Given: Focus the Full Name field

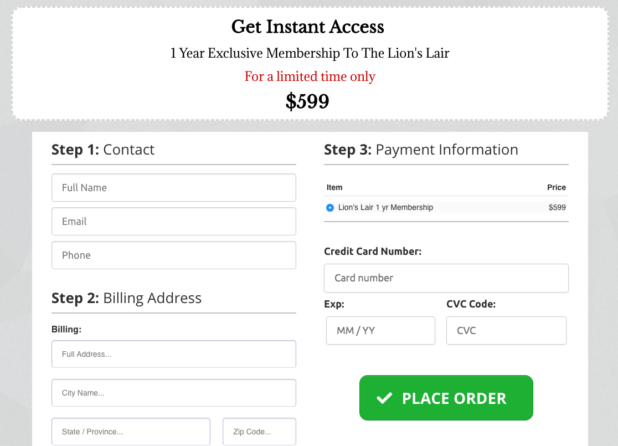Looking at the screenshot, I should click(174, 188).
